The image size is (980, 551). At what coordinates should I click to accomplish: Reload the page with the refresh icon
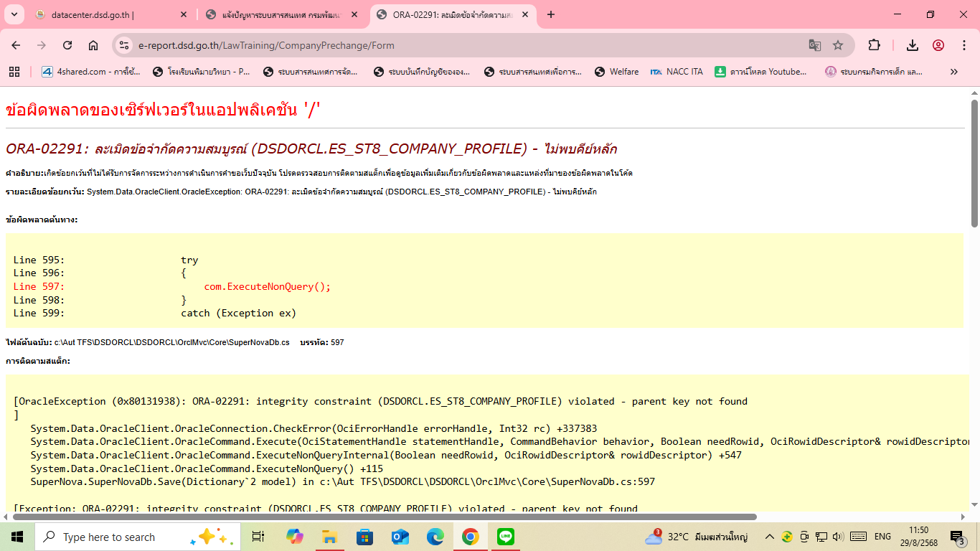point(67,45)
